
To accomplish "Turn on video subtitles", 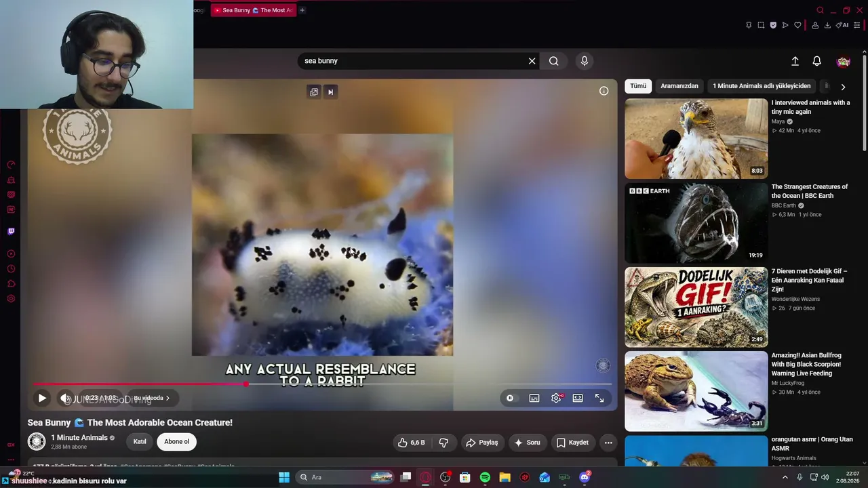I will click(534, 398).
